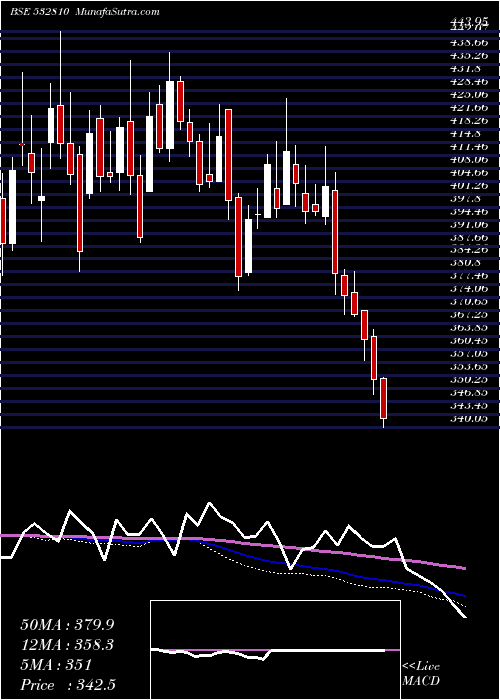500x700 pixels.
Task: Click the 357.05 price axis label
Action: pyautogui.click(x=467, y=354)
